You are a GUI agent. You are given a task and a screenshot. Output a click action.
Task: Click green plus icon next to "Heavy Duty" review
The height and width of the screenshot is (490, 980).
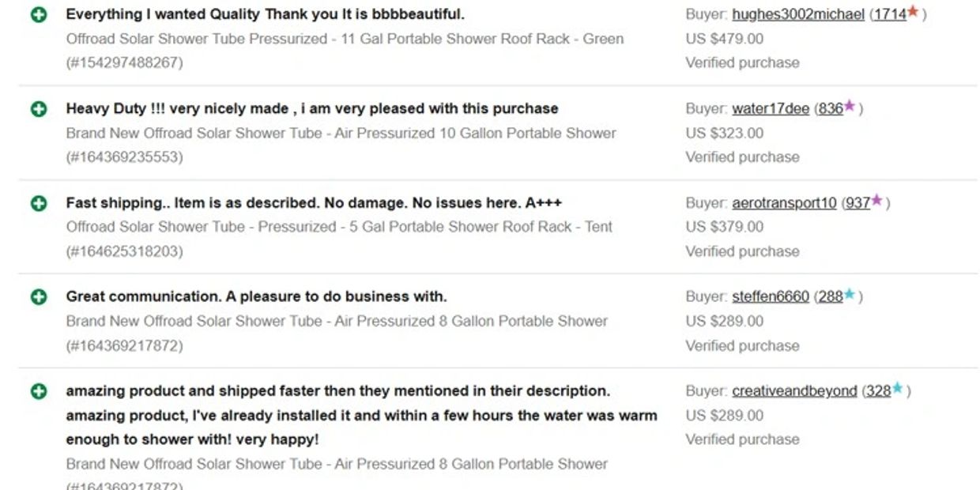tap(39, 109)
